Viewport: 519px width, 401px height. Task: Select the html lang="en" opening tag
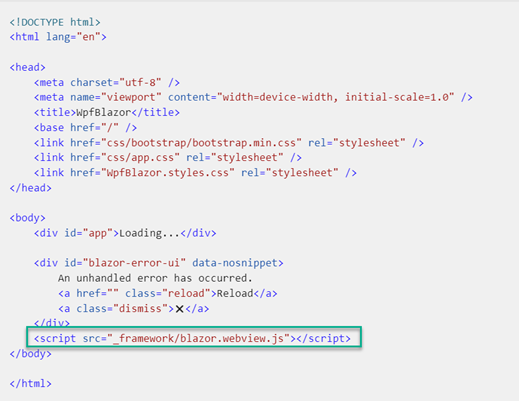pos(58,37)
